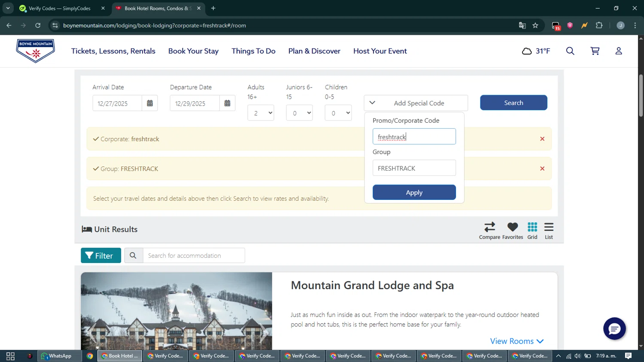This screenshot has height=362, width=644.
Task: Open the Arrival Date calendar picker icon
Action: pos(150,103)
